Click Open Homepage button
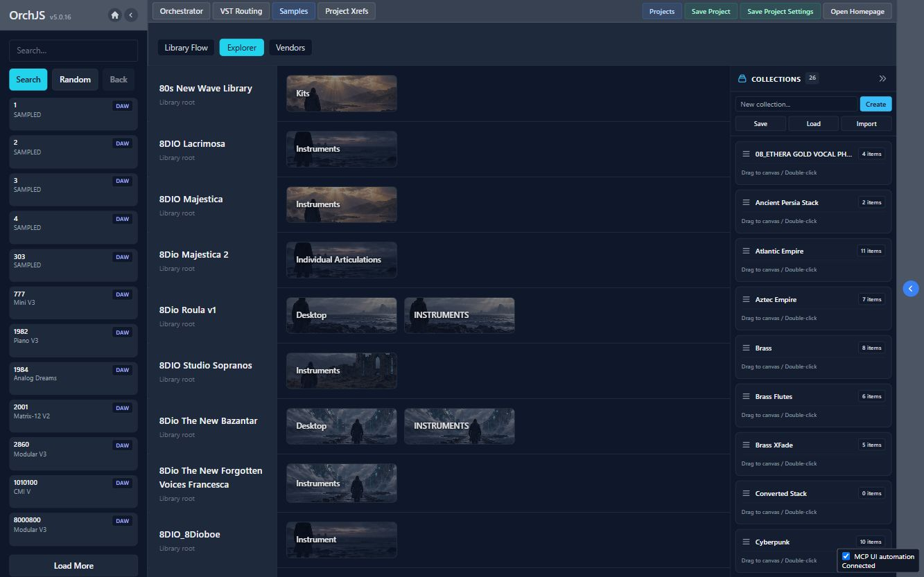Screen dimensions: 924x577 (857, 11)
